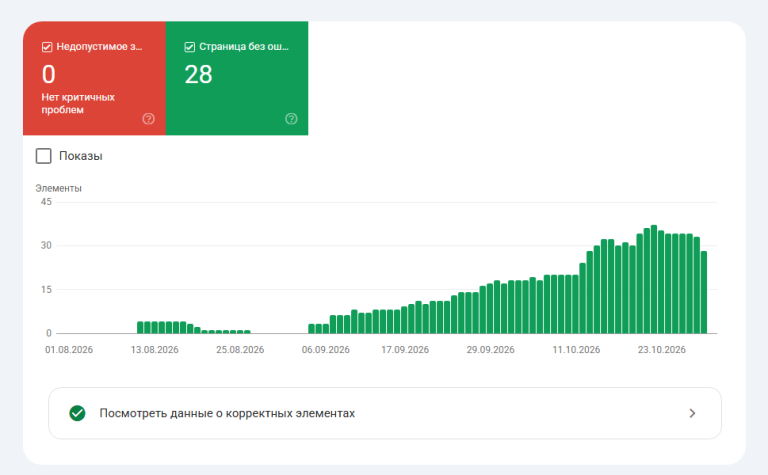Click axis date label 06.09.2026
Image resolution: width=768 pixels, height=475 pixels.
(x=326, y=350)
